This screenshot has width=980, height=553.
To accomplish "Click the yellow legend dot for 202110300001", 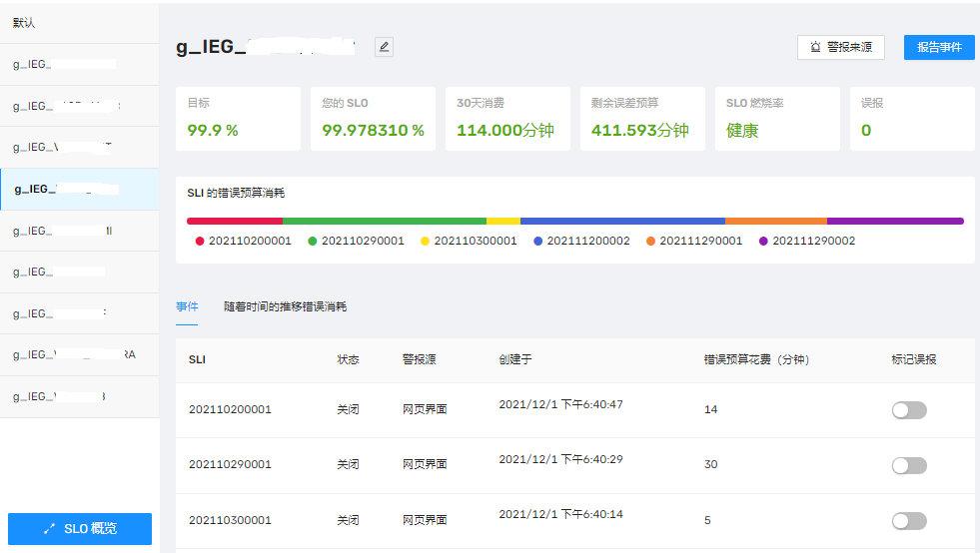I will click(425, 242).
